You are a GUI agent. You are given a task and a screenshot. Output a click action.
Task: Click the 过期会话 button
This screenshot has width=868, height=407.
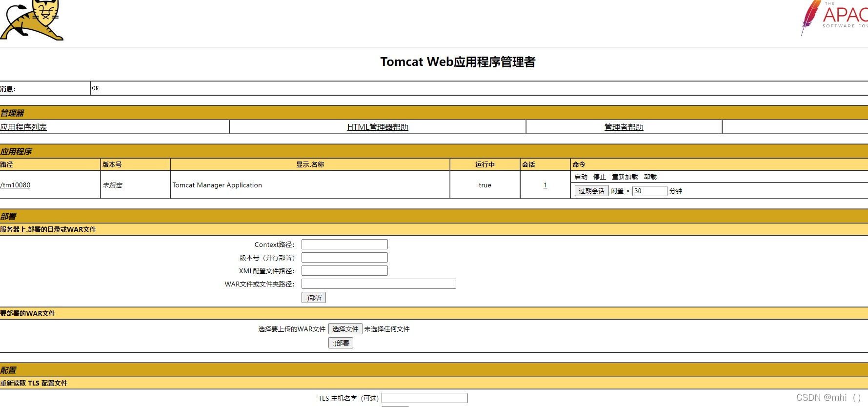[591, 191]
